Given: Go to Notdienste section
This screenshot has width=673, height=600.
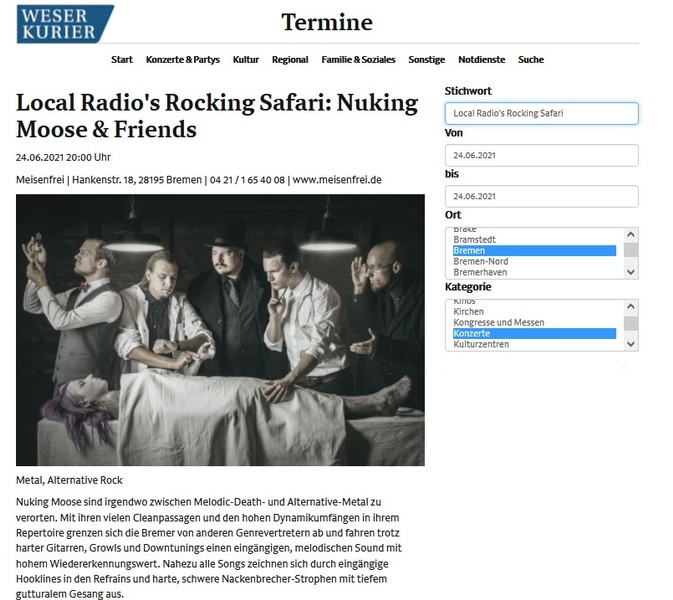Looking at the screenshot, I should (x=482, y=60).
